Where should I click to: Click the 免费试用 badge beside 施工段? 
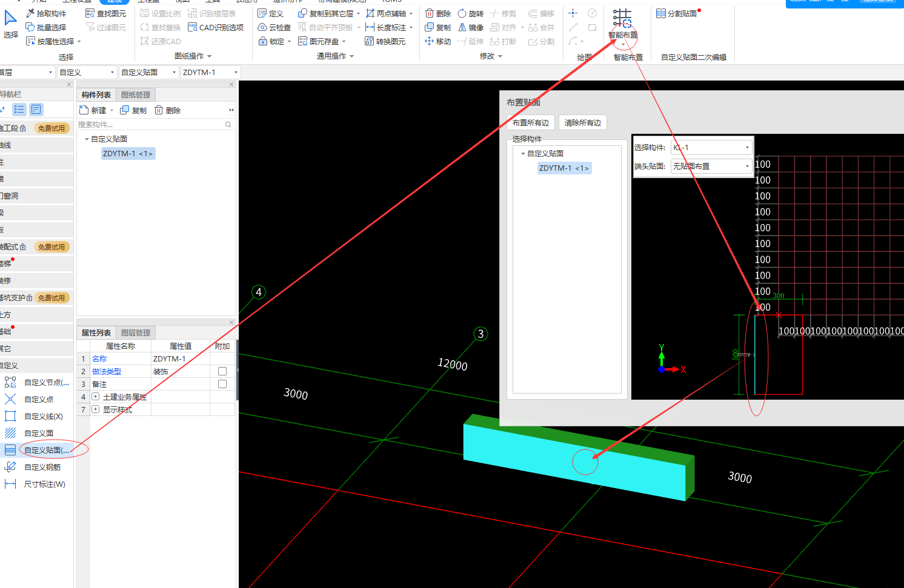click(52, 128)
